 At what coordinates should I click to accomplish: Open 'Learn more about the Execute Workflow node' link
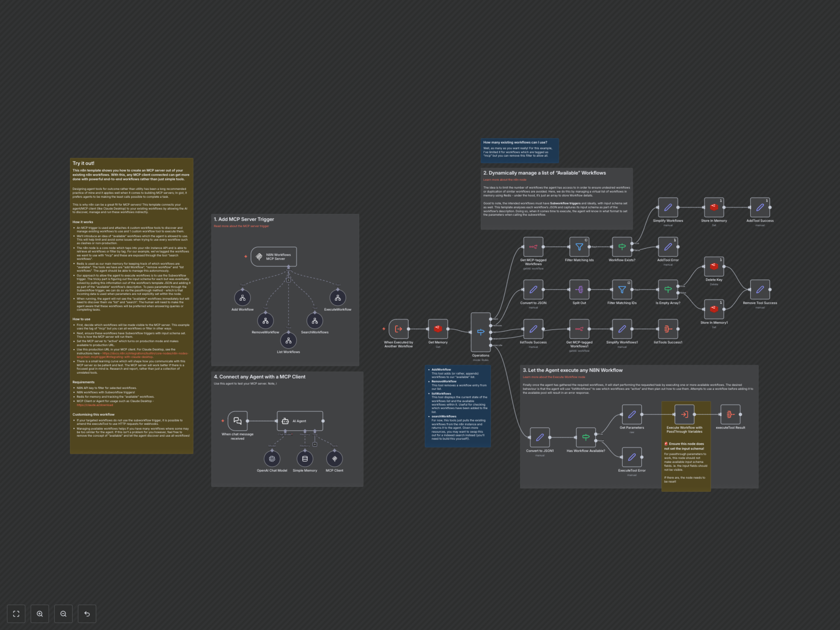tap(554, 377)
